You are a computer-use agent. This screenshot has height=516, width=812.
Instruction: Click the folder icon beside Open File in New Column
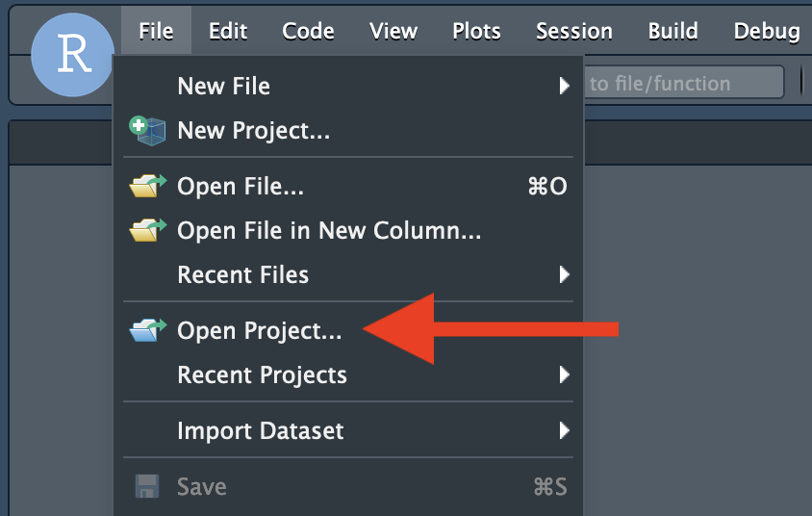(x=148, y=230)
